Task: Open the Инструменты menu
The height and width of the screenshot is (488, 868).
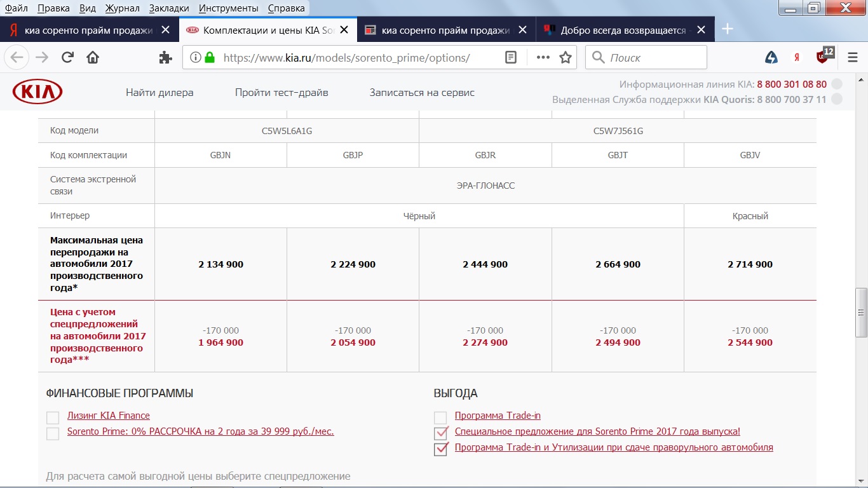Action: click(x=228, y=8)
